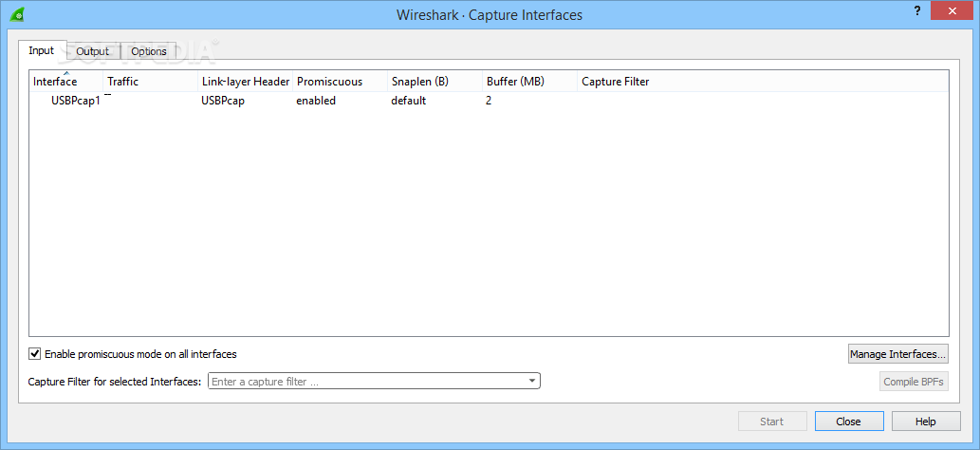The width and height of the screenshot is (980, 450).
Task: Click the USBPcap link-layer header cell
Action: (223, 100)
